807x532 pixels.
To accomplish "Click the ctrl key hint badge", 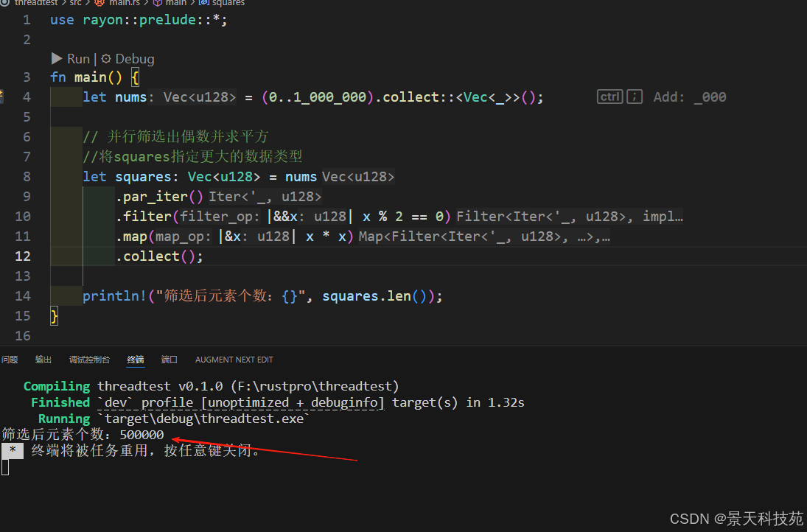I will click(610, 97).
